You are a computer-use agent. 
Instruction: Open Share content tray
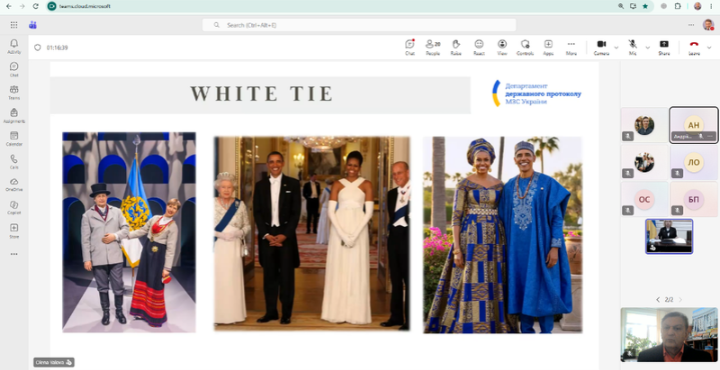(664, 47)
